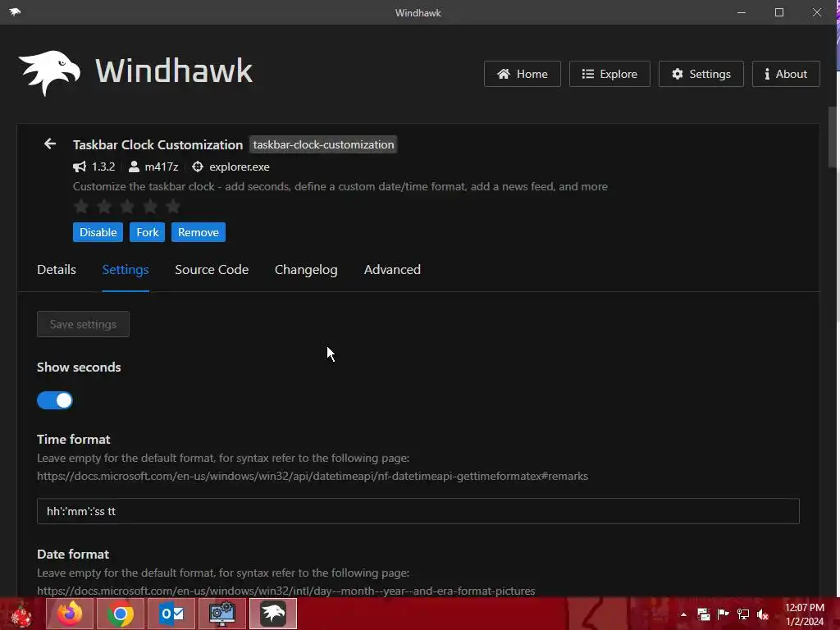Click the network tray icon
The width and height of the screenshot is (840, 630).
743,614
